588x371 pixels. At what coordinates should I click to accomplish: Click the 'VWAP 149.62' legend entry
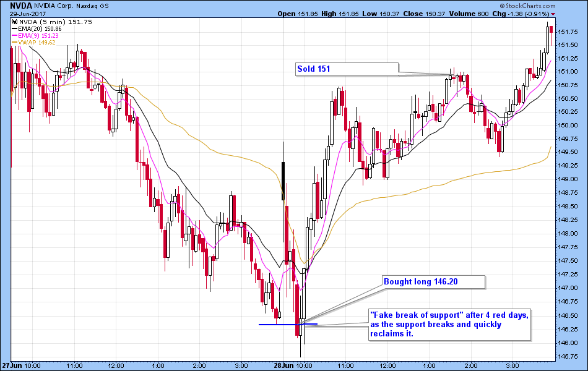tap(37, 42)
